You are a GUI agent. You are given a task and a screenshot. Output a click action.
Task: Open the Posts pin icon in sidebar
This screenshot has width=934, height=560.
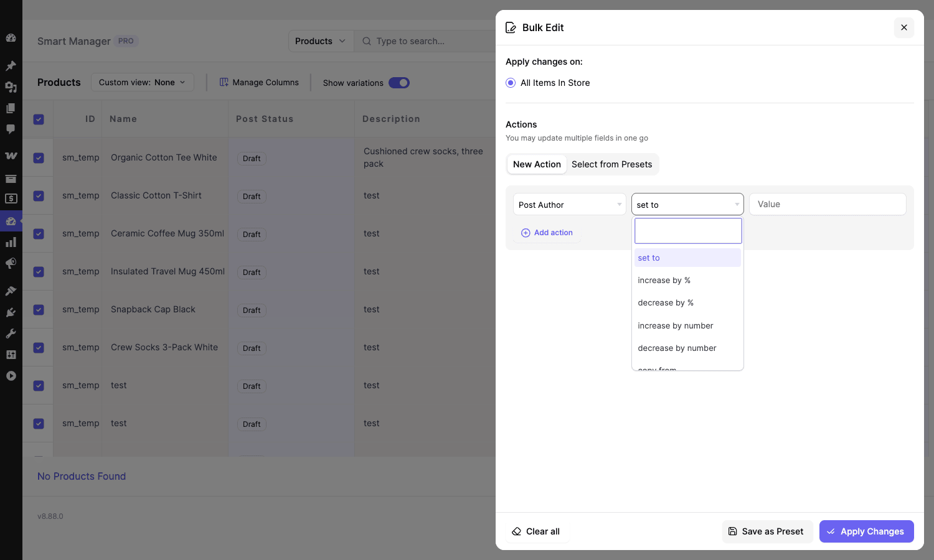point(11,65)
